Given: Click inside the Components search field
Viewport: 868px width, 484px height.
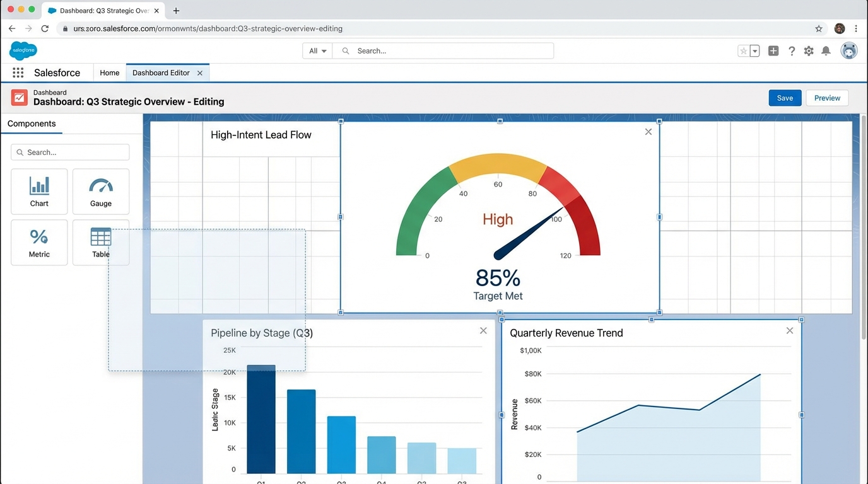Looking at the screenshot, I should click(x=69, y=152).
